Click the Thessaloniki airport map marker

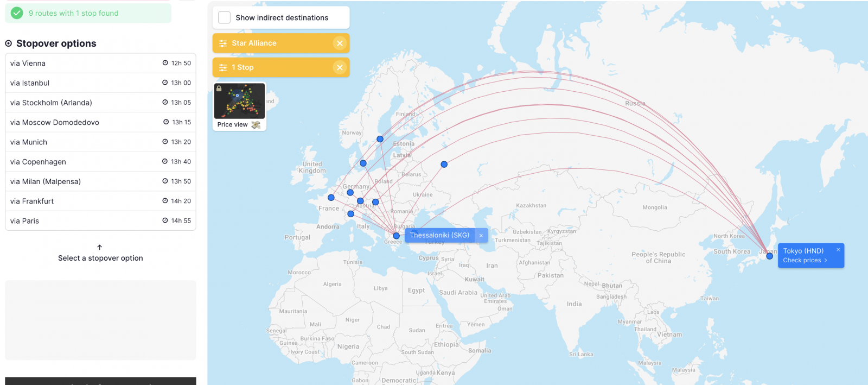pyautogui.click(x=397, y=236)
